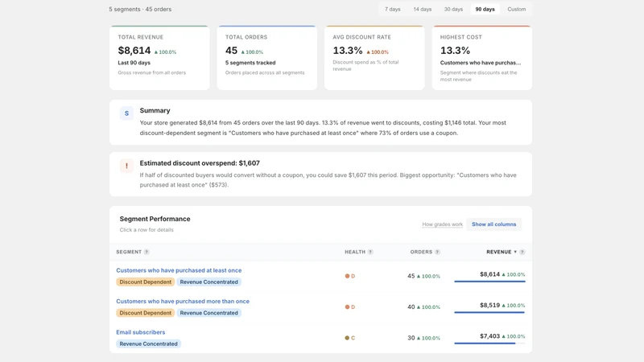Screen dimensions: 644x362
Task: Click the Avg Discount Rate card
Action: tap(374, 57)
